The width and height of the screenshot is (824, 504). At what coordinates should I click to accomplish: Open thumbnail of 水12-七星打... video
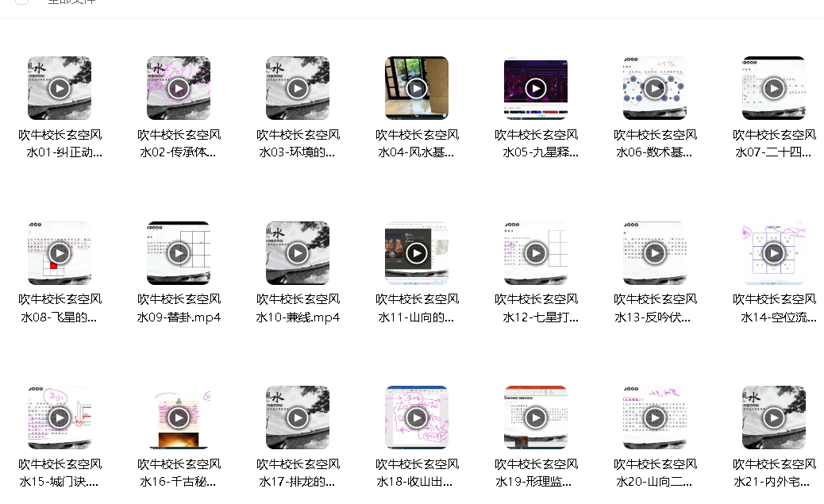click(536, 252)
